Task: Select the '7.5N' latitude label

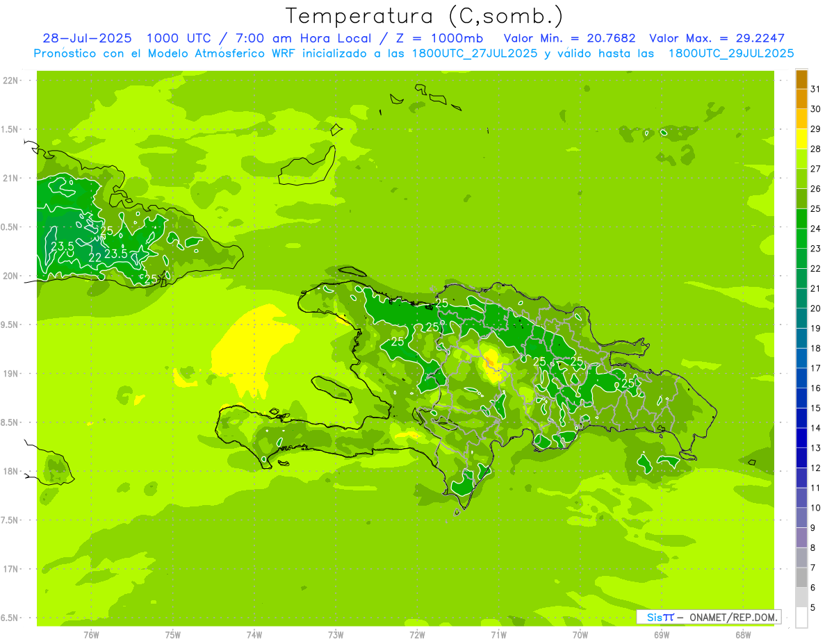Action: click(11, 520)
